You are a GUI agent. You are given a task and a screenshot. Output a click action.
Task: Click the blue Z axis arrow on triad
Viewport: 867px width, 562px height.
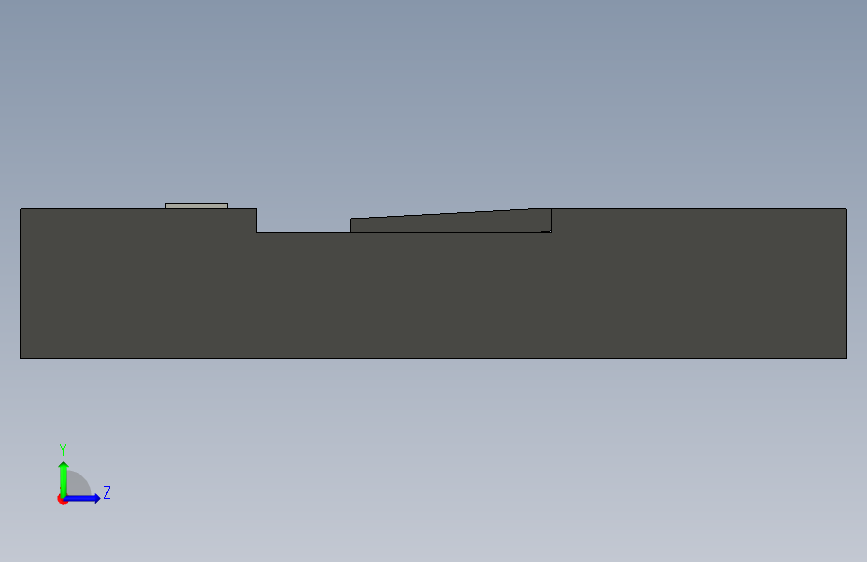[83, 498]
